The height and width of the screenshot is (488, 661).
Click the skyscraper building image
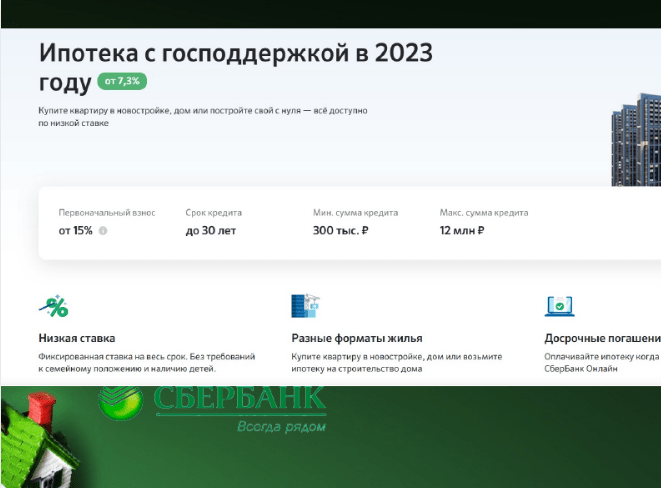636,140
